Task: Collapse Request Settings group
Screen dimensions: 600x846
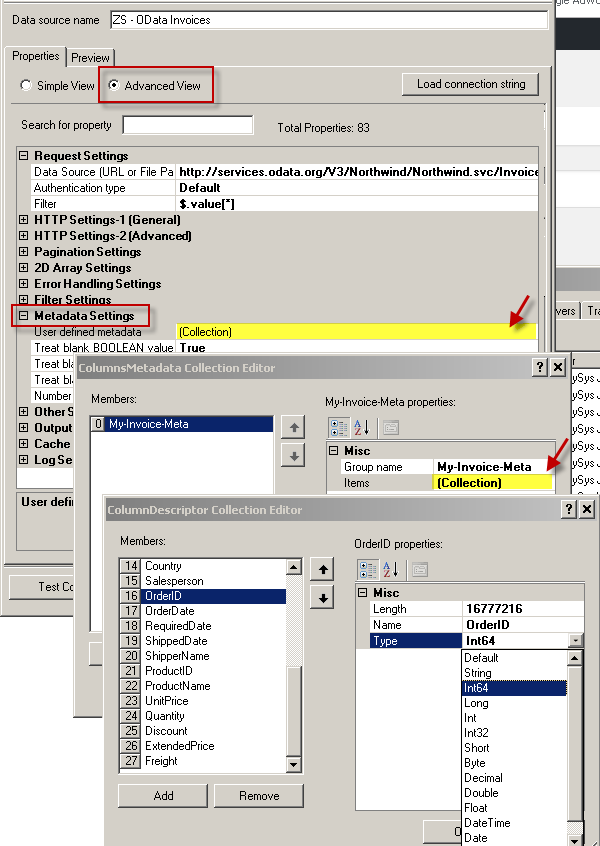Action: point(24,156)
